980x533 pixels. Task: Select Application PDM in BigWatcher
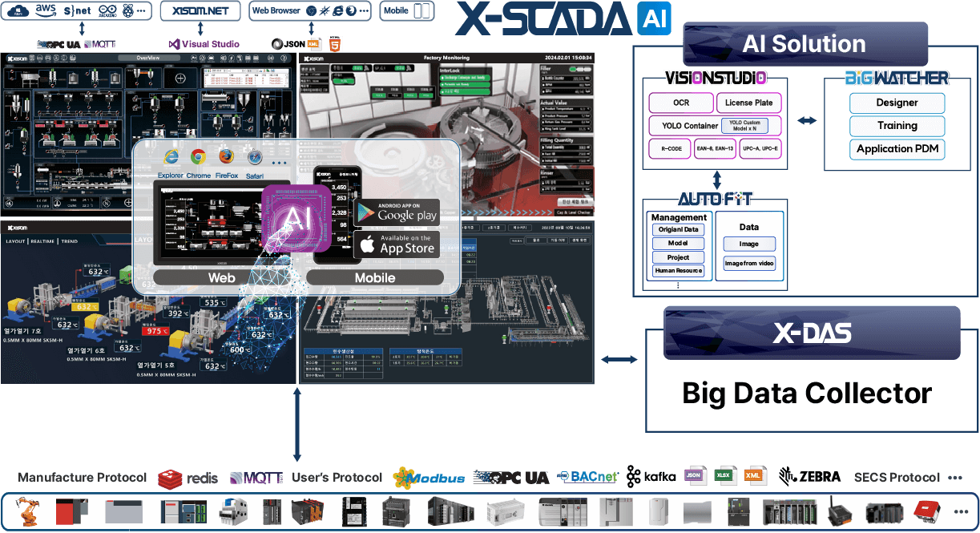[x=897, y=148]
